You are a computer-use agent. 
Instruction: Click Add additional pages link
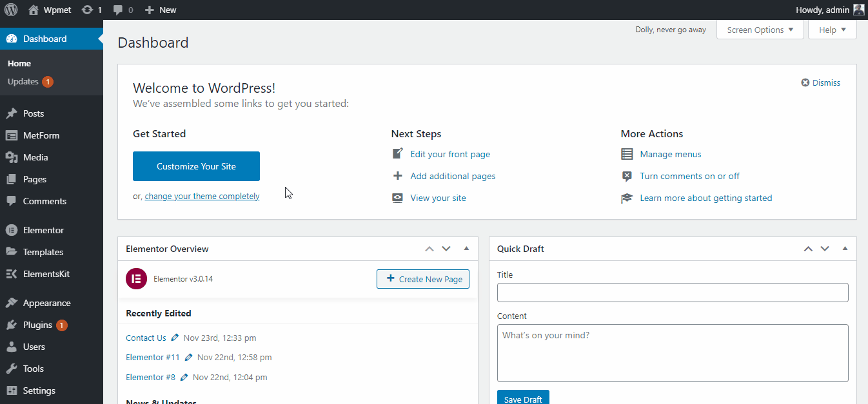click(x=453, y=176)
